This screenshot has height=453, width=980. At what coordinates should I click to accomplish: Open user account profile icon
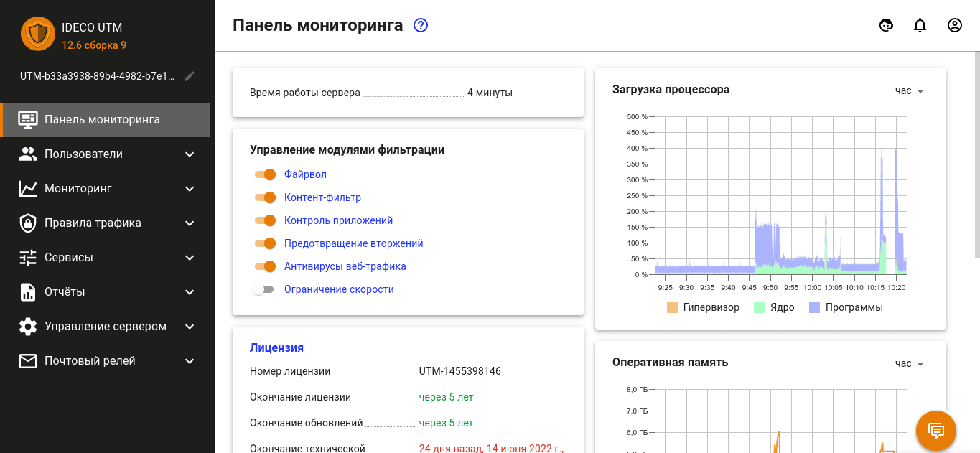click(954, 26)
